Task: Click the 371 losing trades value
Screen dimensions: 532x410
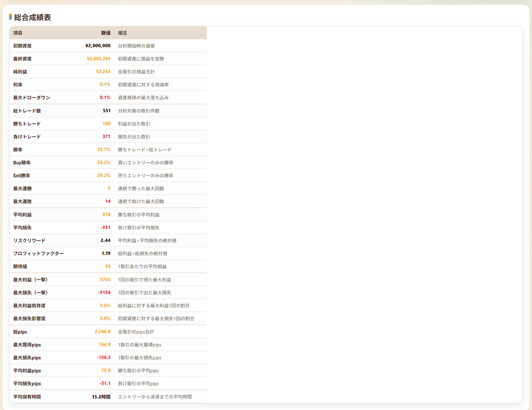Action: pos(107,137)
